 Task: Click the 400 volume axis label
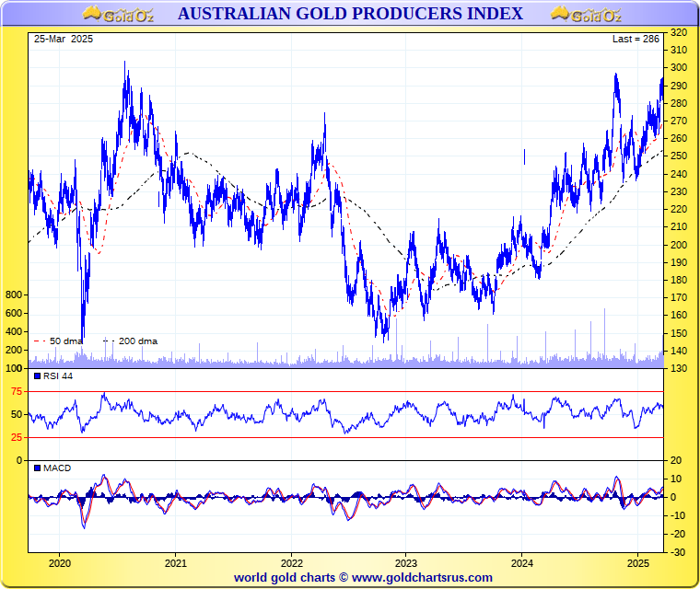click(x=14, y=331)
